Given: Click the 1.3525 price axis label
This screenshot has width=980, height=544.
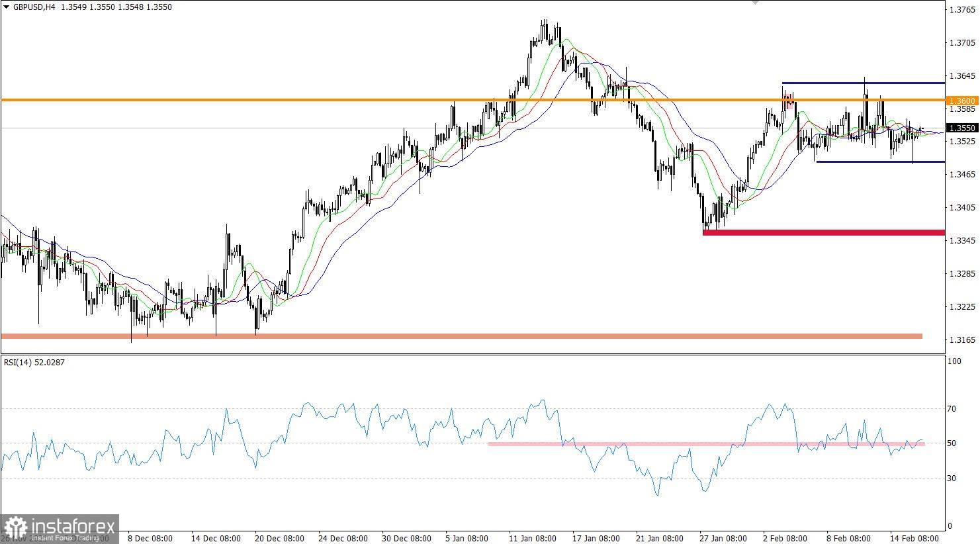Looking at the screenshot, I should coord(961,141).
